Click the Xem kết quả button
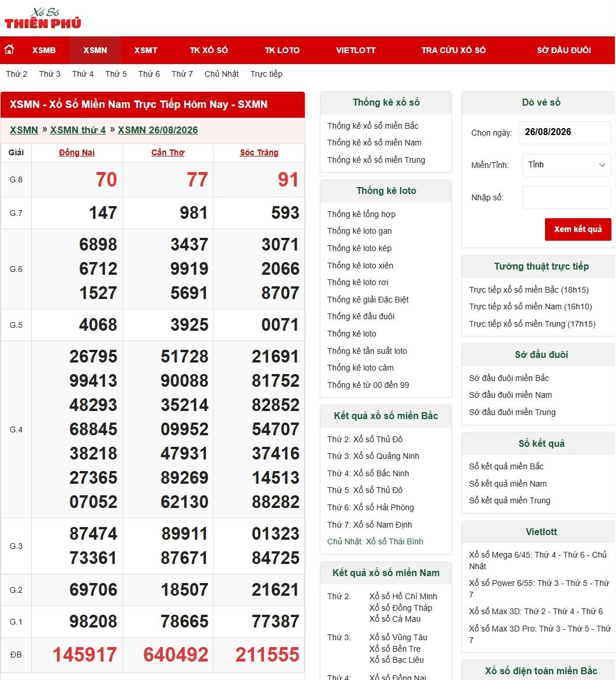Image resolution: width=616 pixels, height=680 pixels. click(578, 229)
